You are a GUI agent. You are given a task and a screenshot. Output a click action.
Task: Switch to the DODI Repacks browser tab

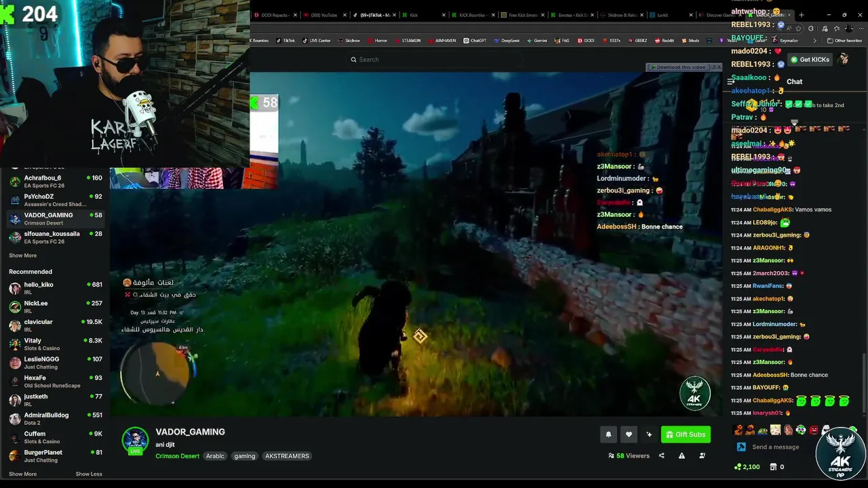[x=275, y=15]
